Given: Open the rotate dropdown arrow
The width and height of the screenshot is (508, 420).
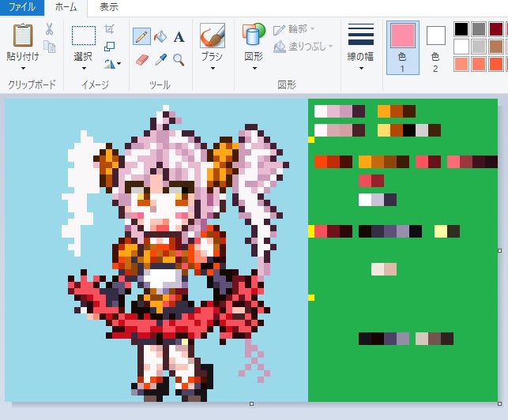Looking at the screenshot, I should [119, 63].
